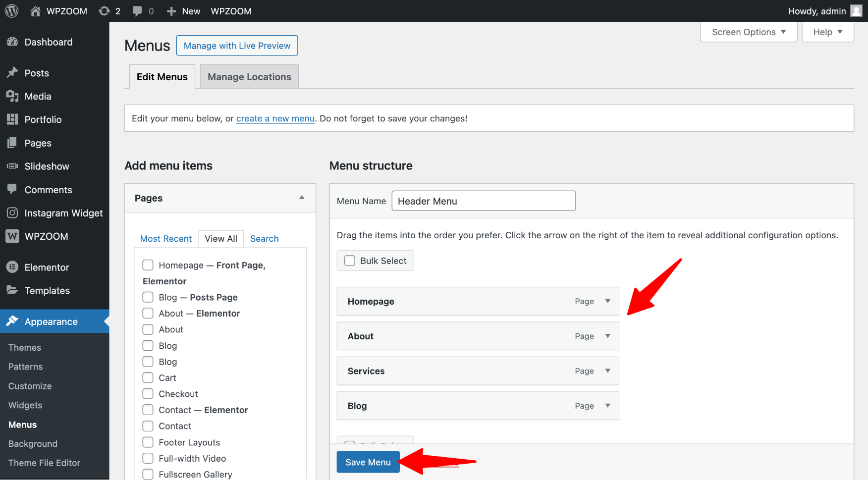868x480 pixels.
Task: Click the WordPress logo icon
Action: coord(11,11)
